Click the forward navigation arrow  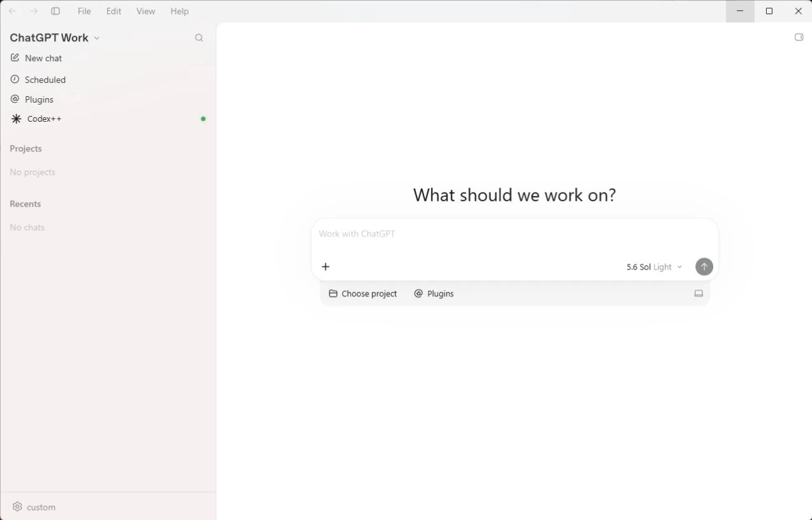point(34,11)
